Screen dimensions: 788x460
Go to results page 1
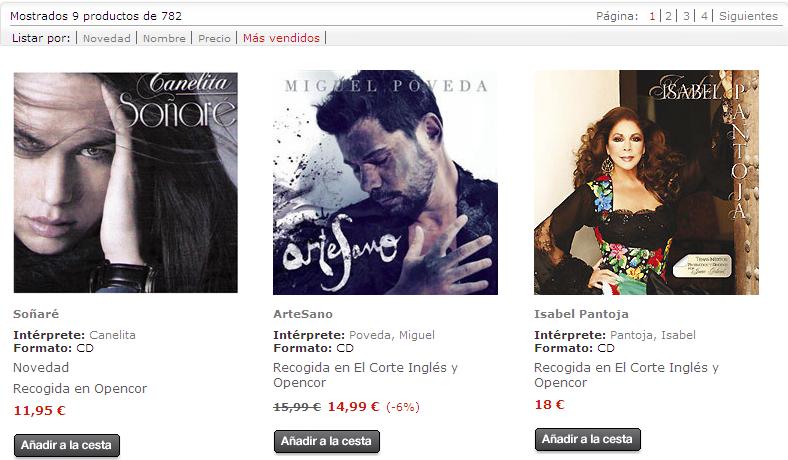[x=652, y=16]
